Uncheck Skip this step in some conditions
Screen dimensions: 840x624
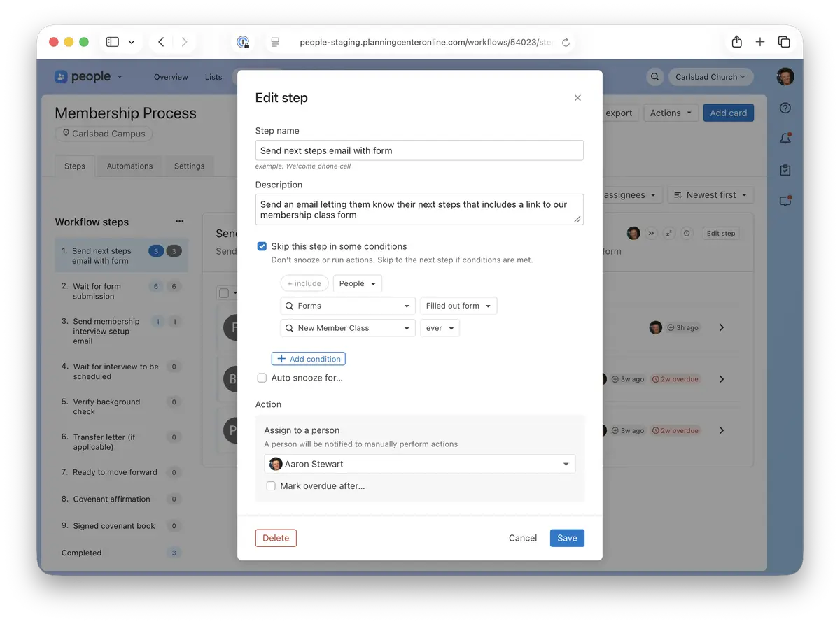tap(262, 246)
